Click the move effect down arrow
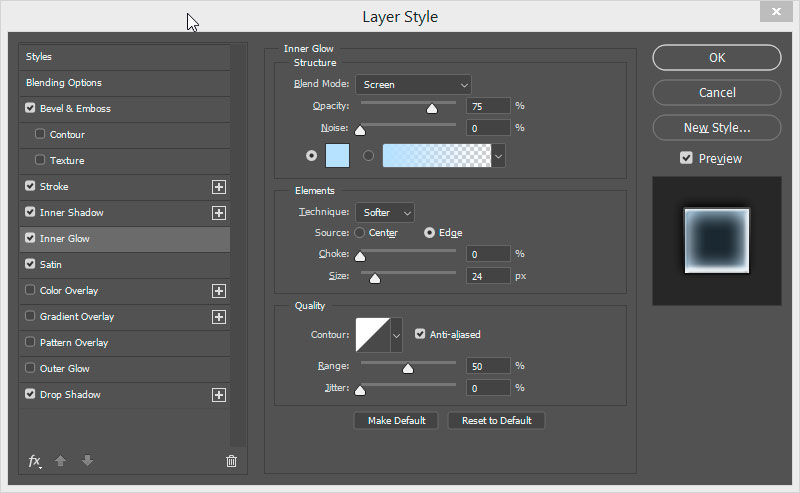Image resolution: width=800 pixels, height=493 pixels. pyautogui.click(x=87, y=461)
